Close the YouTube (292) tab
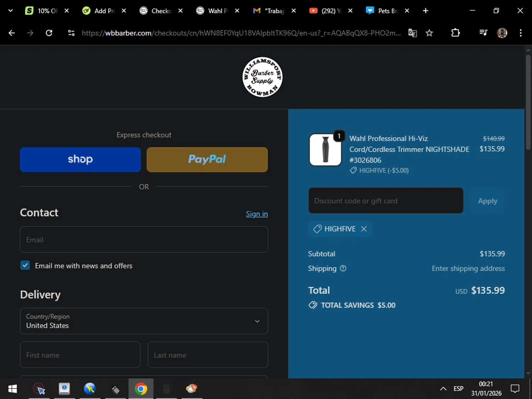This screenshot has width=532, height=399. point(350,11)
